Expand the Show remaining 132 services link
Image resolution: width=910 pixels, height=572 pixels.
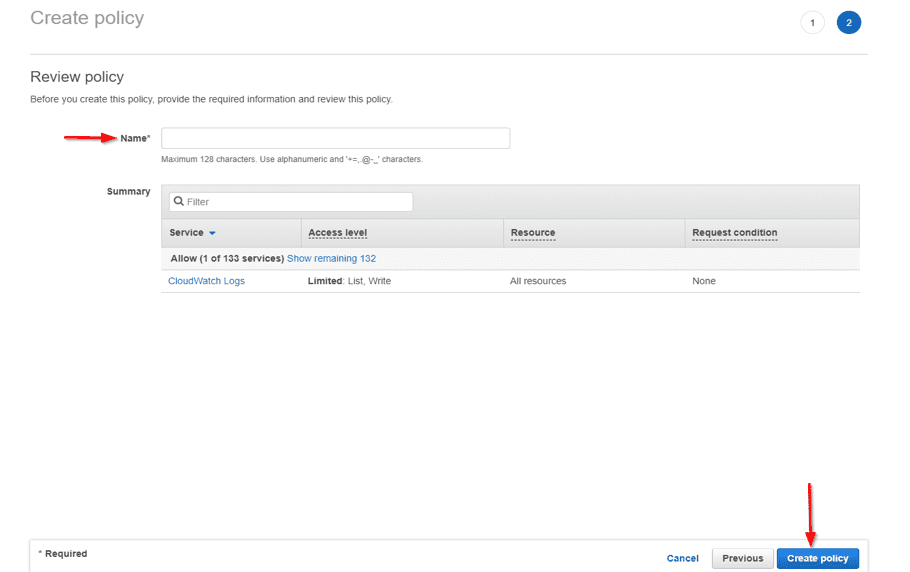click(331, 258)
